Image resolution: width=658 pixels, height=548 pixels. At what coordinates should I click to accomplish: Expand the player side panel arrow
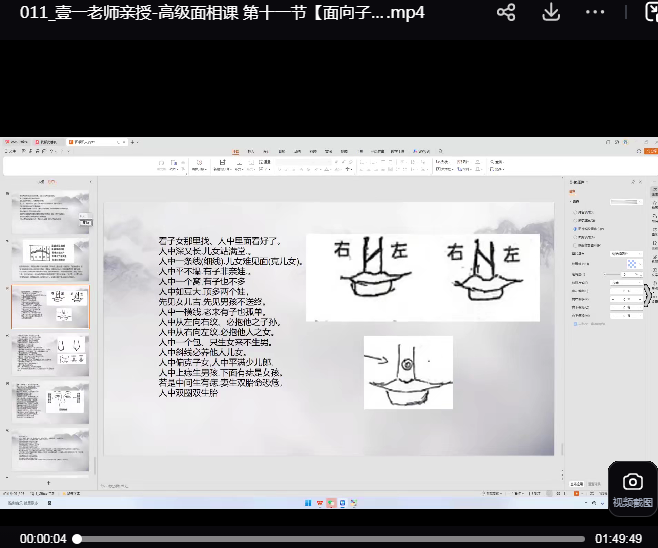point(649,295)
